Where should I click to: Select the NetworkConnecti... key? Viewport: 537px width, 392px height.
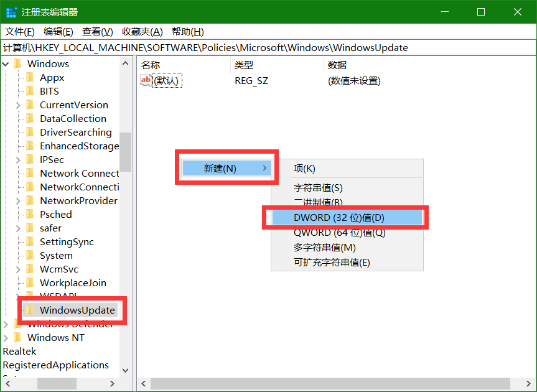pyautogui.click(x=80, y=187)
